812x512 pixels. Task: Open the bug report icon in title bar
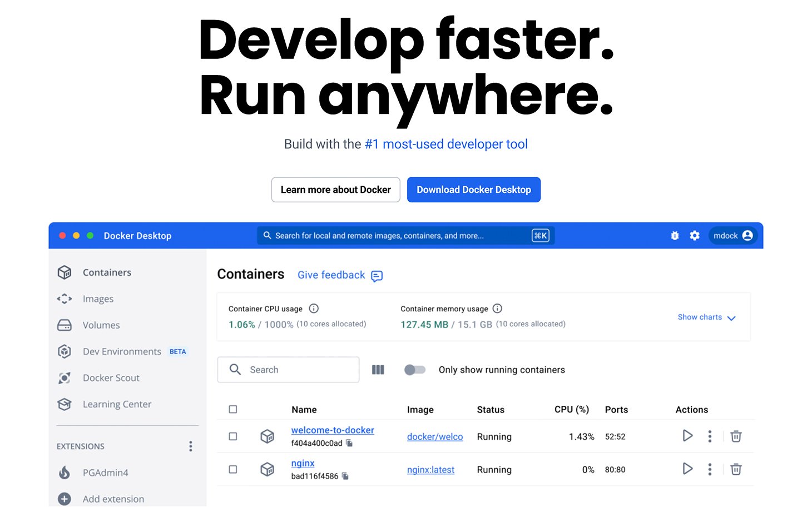[x=675, y=235]
